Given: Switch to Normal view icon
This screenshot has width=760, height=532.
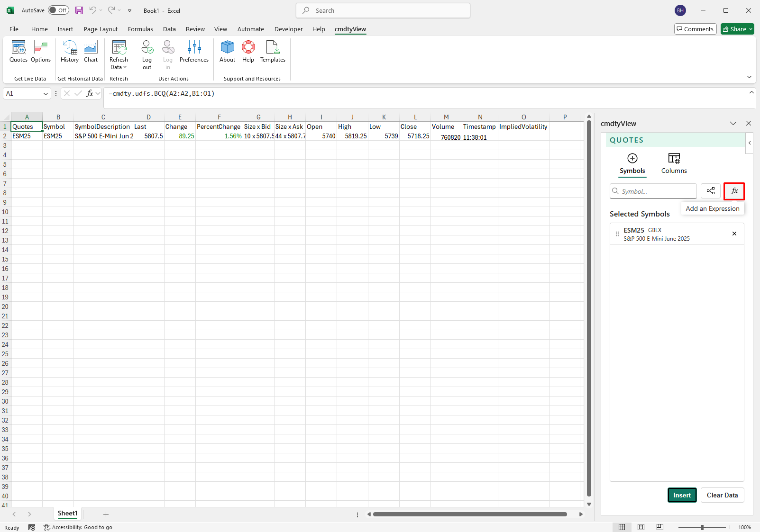Looking at the screenshot, I should [622, 527].
